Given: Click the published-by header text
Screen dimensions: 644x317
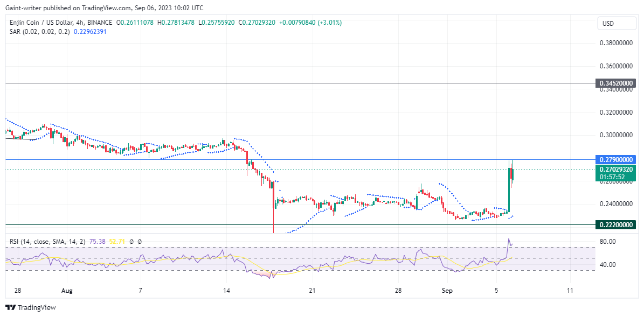Looking at the screenshot, I should coord(104,8).
